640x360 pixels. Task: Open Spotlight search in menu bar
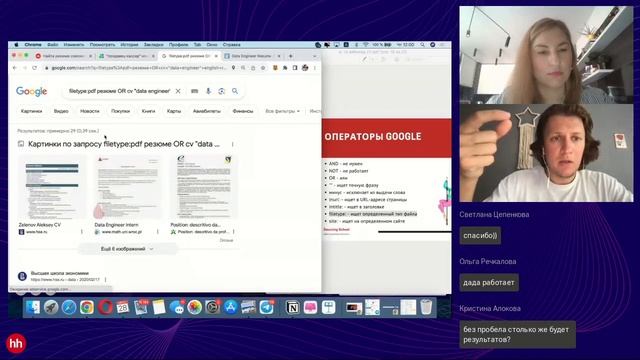422,44
